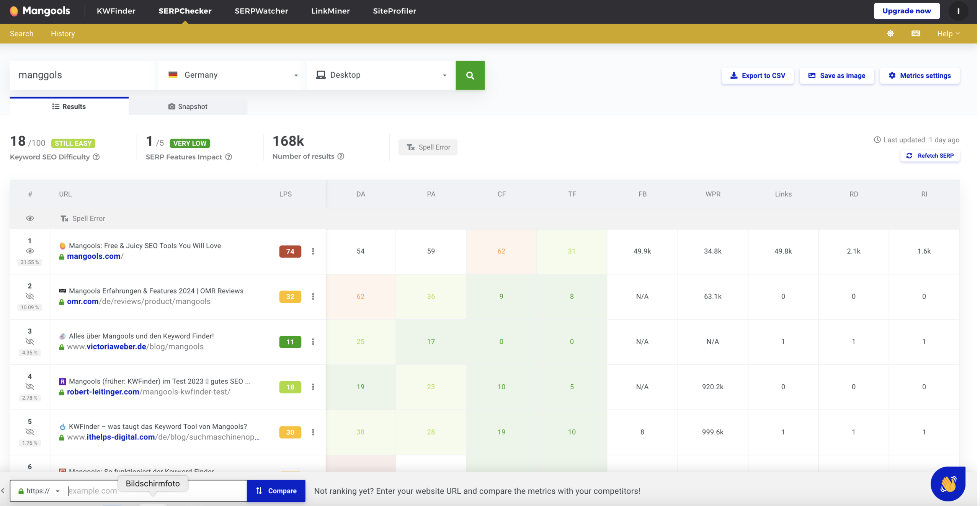Viewport: 980px width, 506px height.
Task: Open more options for mangools.com row
Action: [313, 251]
